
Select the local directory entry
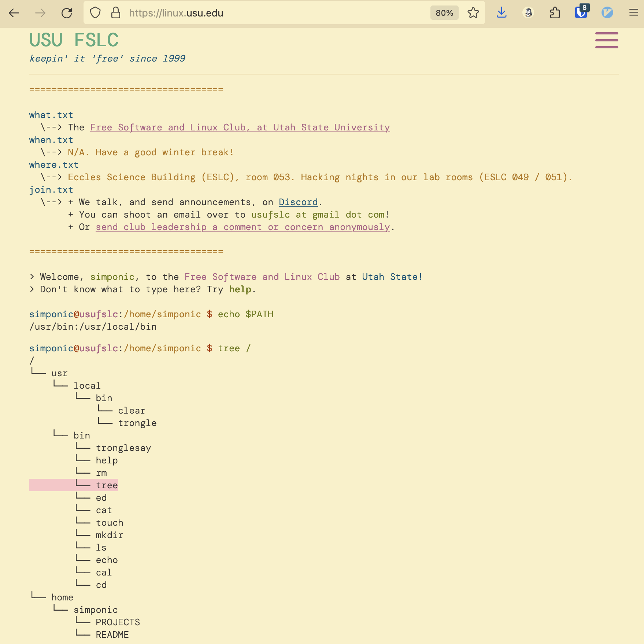pyautogui.click(x=87, y=386)
